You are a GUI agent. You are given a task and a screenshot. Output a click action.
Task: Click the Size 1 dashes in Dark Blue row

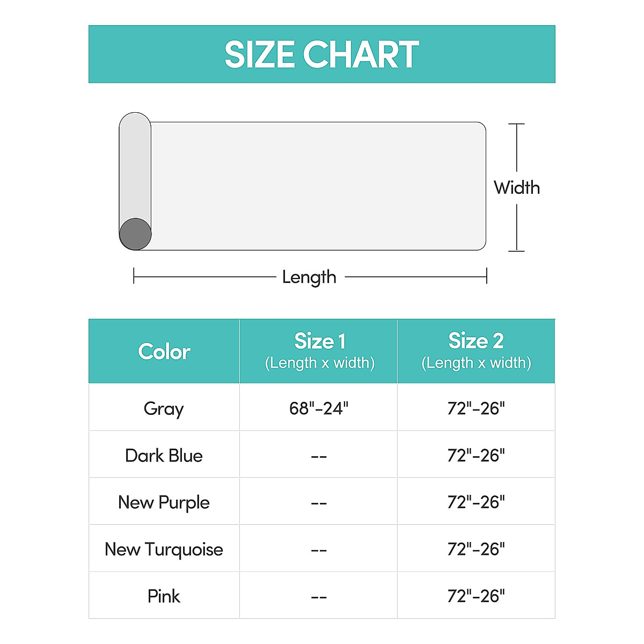click(319, 457)
